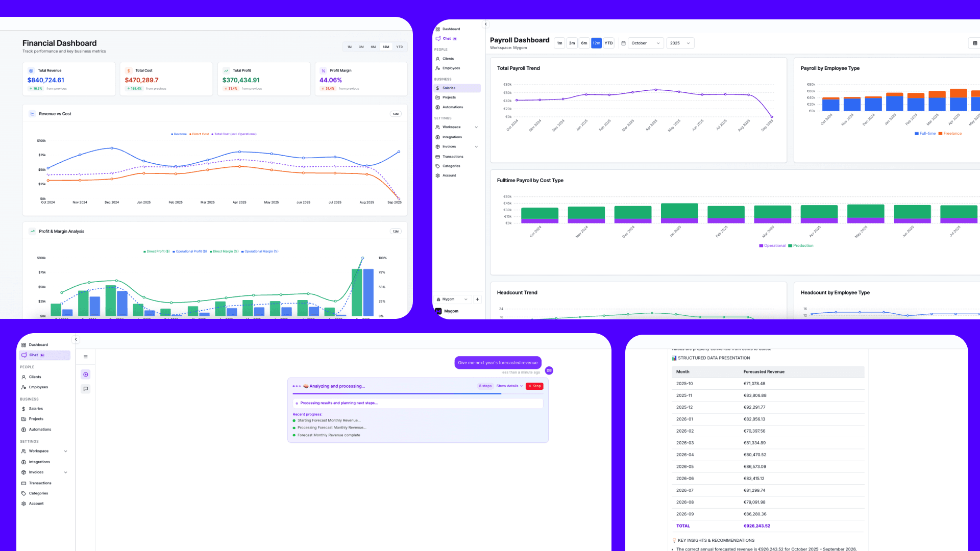Toggle the 12m timeframe on Payroll Dashboard

pos(596,43)
